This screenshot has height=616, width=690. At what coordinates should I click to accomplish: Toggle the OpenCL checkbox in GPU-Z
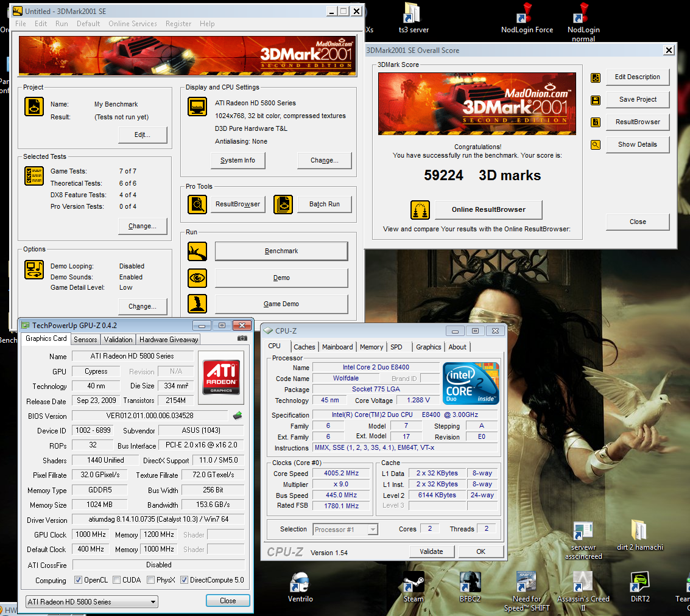tap(78, 580)
